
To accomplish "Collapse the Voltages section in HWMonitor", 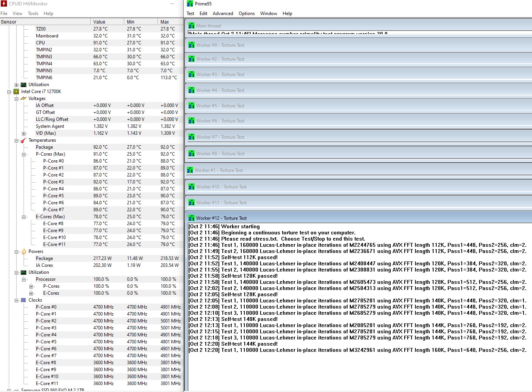I will click(16, 99).
